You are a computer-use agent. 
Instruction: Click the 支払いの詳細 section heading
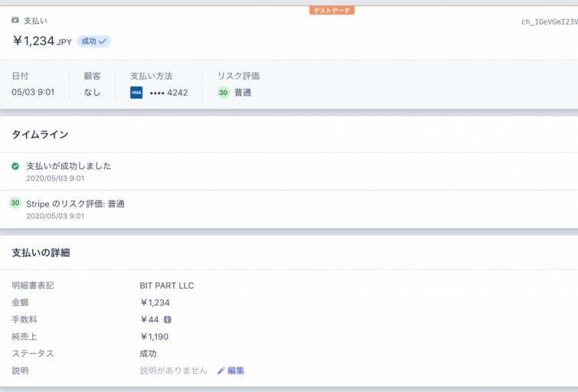pyautogui.click(x=41, y=253)
